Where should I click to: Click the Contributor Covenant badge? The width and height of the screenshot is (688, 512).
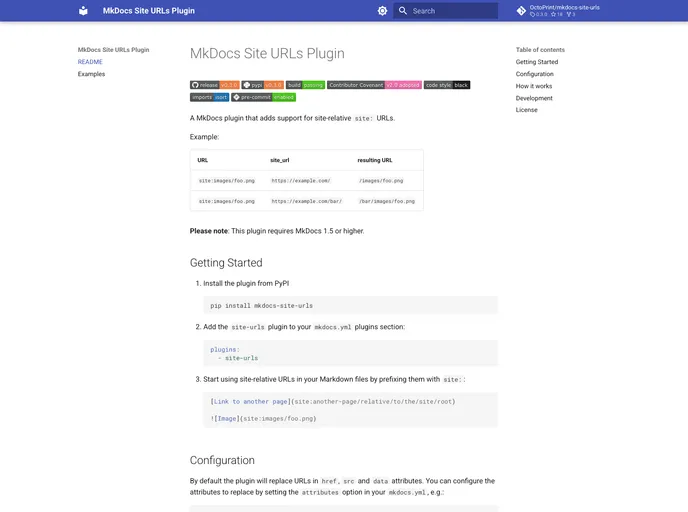(374, 85)
